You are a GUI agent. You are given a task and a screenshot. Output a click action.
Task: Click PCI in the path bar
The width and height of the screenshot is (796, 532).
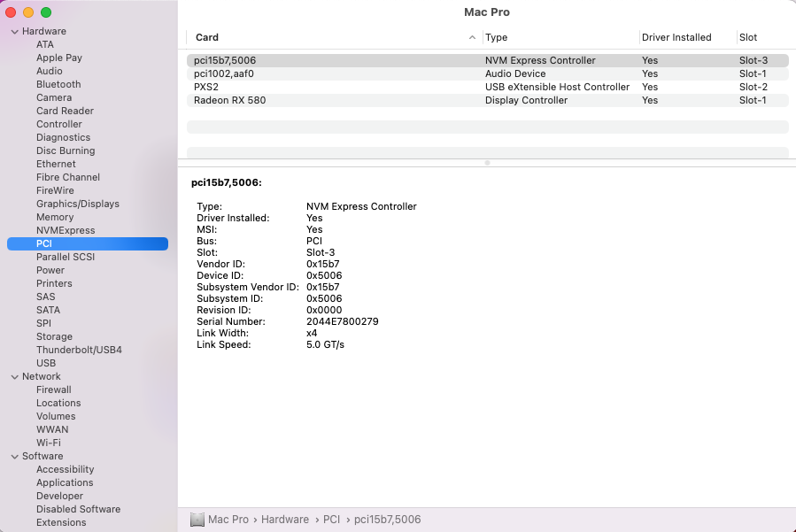coord(331,520)
